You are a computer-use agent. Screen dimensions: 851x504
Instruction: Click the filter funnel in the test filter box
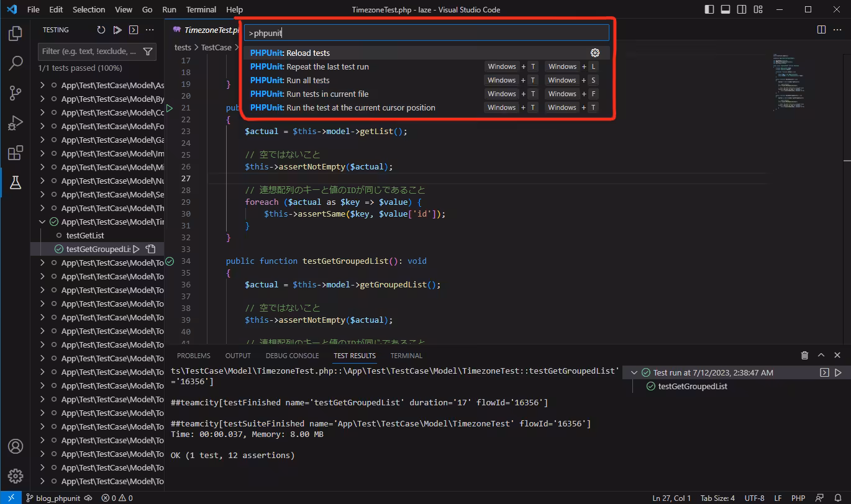(148, 52)
